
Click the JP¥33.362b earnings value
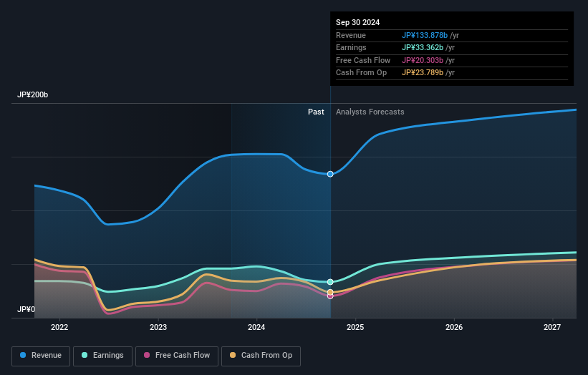pyautogui.click(x=423, y=47)
